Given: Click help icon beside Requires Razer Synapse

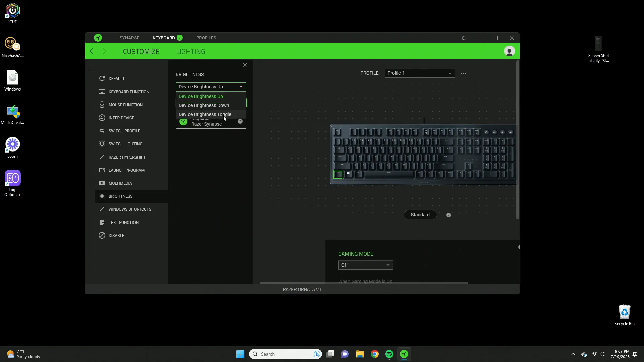Looking at the screenshot, I should (x=240, y=121).
